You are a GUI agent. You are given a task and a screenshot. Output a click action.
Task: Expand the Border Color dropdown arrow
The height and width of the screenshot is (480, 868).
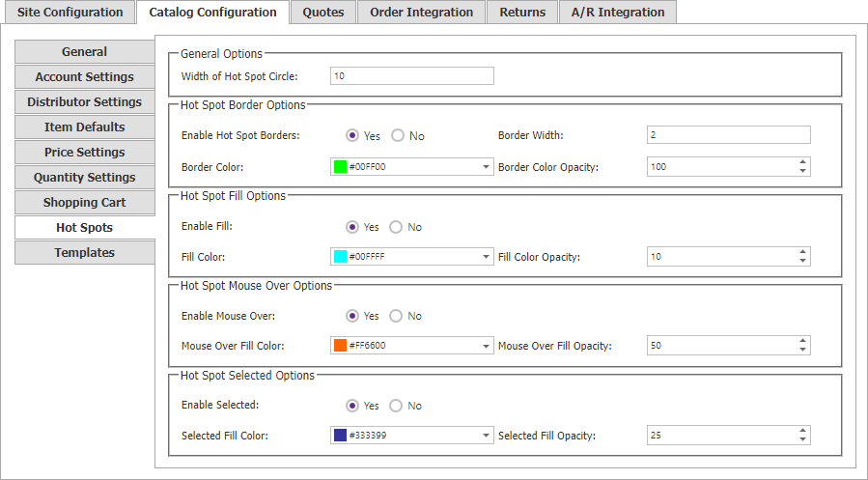coord(486,167)
